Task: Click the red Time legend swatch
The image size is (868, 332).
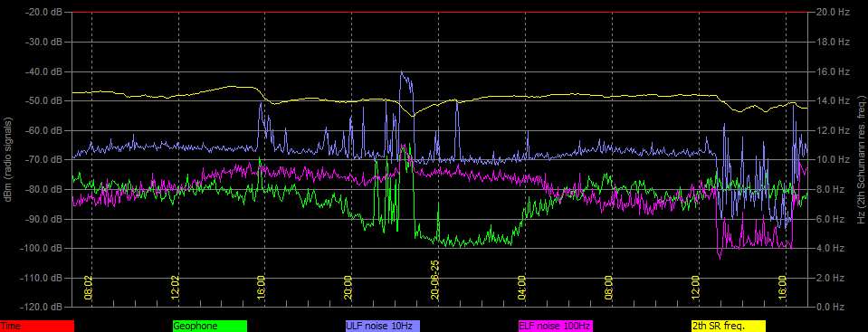Action: click(x=36, y=327)
